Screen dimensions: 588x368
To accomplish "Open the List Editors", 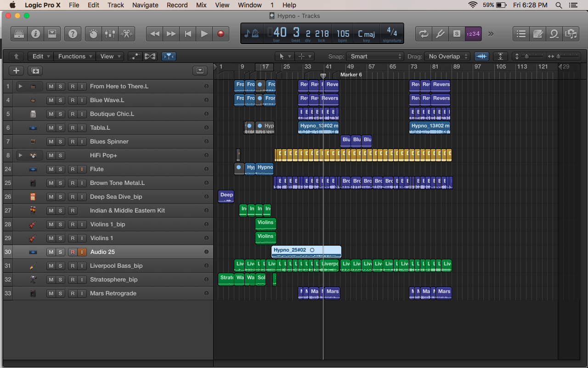I will pos(521,34).
